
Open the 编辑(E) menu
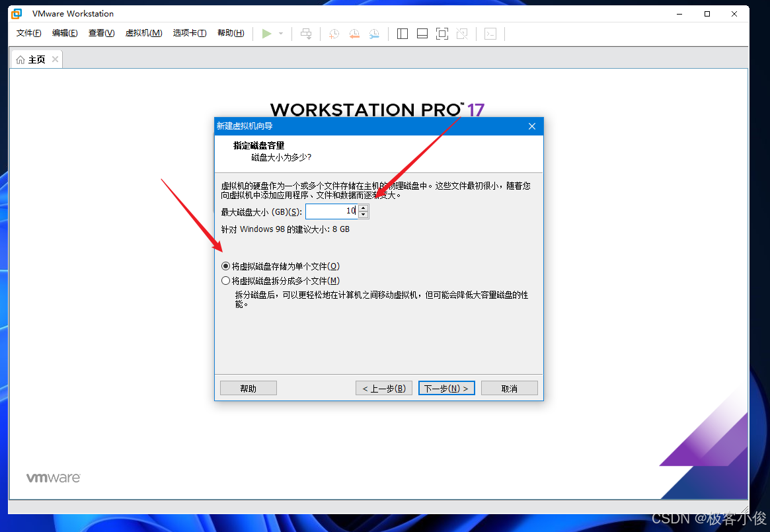(65, 33)
